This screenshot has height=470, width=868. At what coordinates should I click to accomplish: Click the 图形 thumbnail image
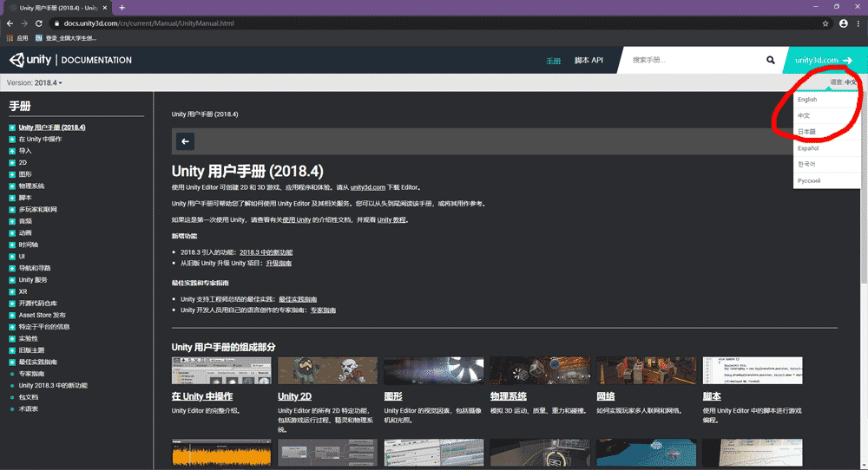coord(434,370)
